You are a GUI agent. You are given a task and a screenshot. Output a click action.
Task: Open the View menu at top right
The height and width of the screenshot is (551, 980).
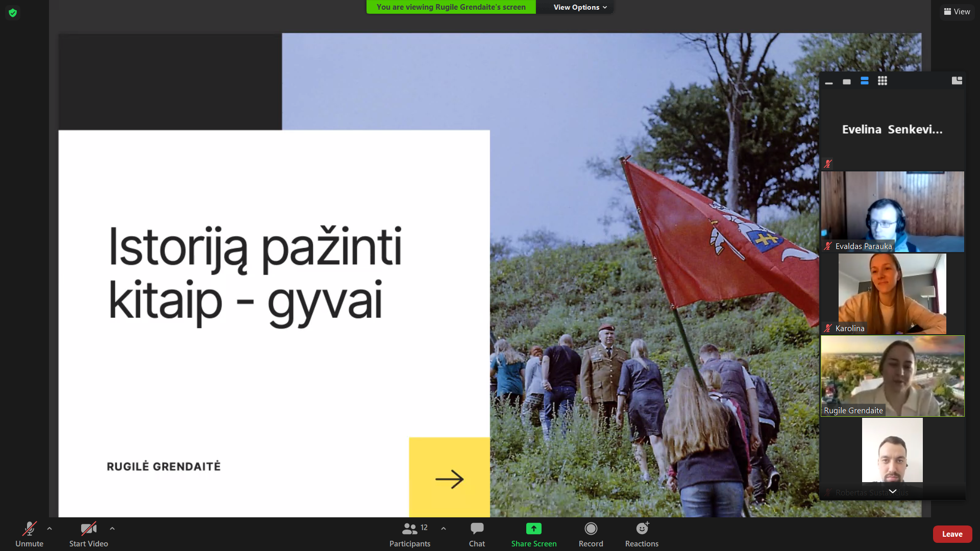coord(957,12)
